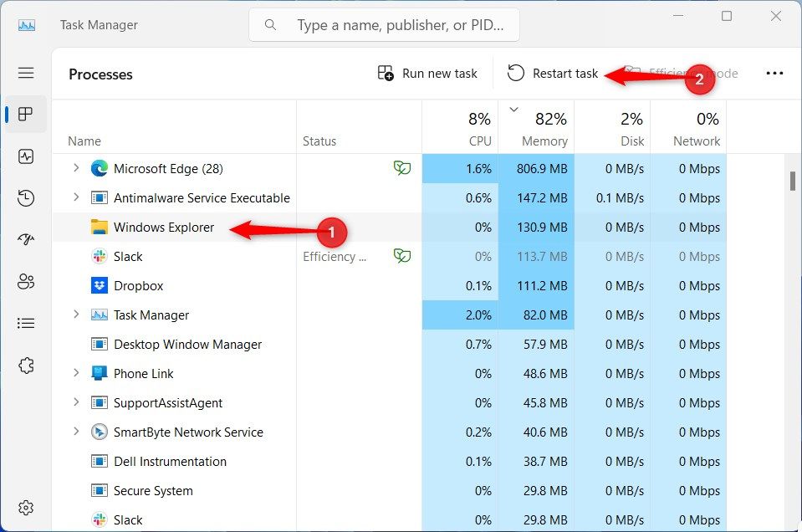Click the Efficiency status text for Slack
Screen dimensions: 802x532
pyautogui.click(x=335, y=256)
